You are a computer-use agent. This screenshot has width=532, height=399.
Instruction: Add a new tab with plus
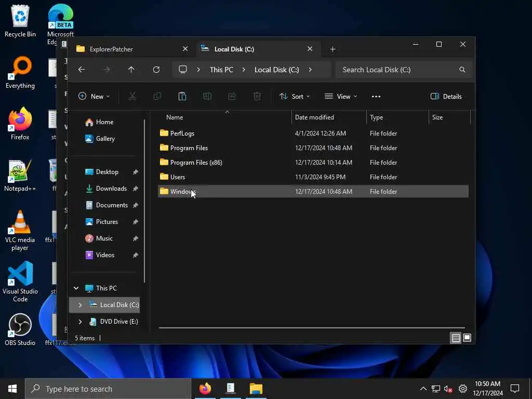(x=333, y=49)
